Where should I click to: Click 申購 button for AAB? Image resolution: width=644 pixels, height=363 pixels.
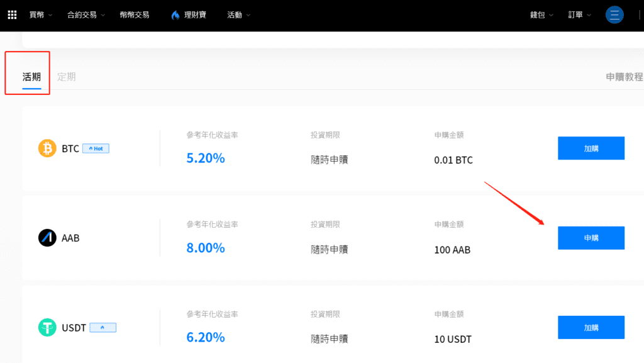click(591, 238)
